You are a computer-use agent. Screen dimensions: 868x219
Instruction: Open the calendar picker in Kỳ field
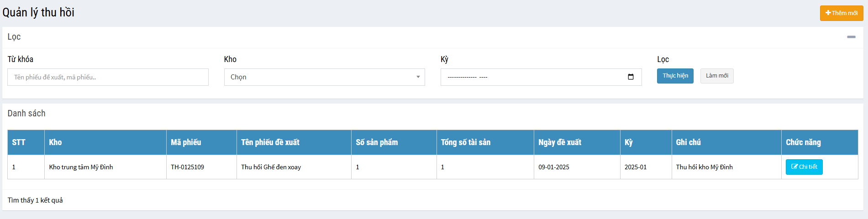(x=631, y=77)
